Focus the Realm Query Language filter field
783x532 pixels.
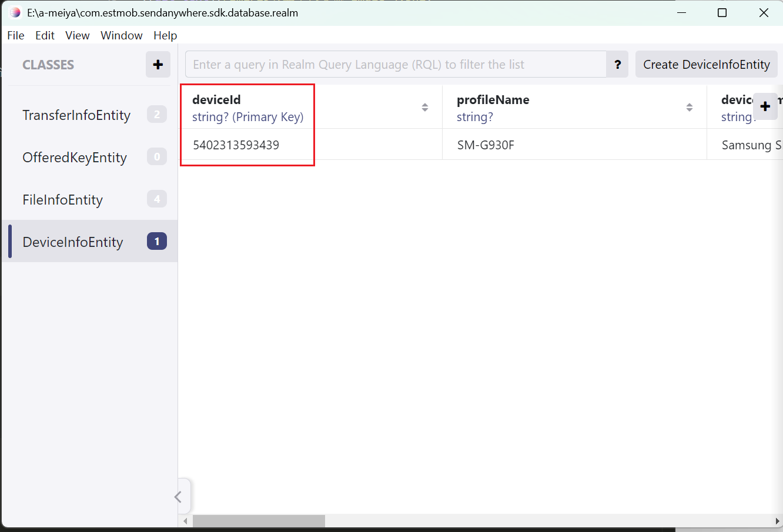395,65
